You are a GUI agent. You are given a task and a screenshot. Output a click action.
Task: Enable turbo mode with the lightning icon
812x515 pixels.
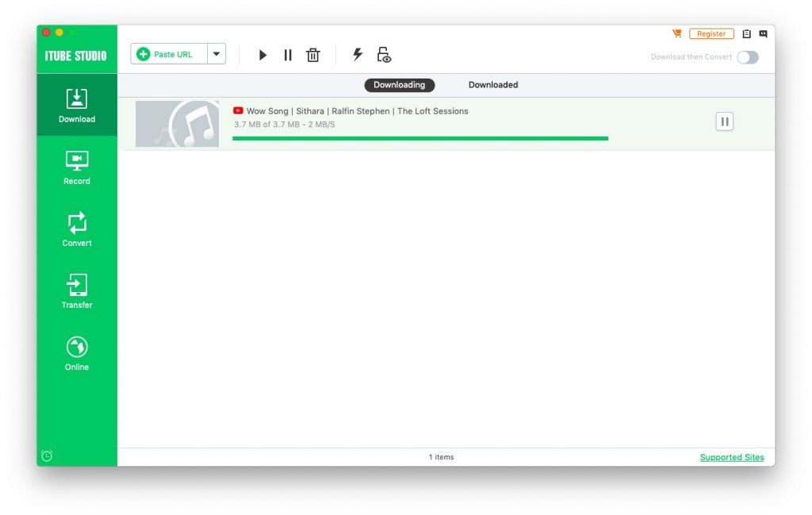pyautogui.click(x=358, y=55)
